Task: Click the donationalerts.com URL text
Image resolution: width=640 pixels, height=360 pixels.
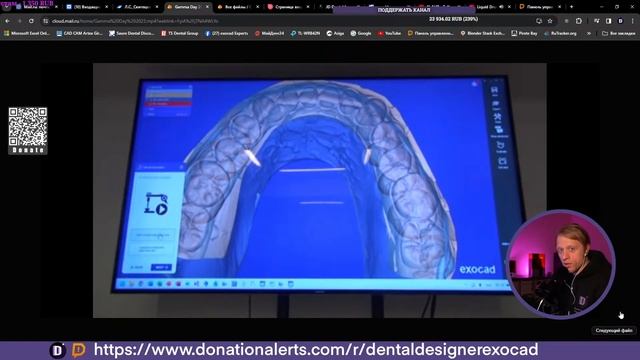Action: [316, 350]
